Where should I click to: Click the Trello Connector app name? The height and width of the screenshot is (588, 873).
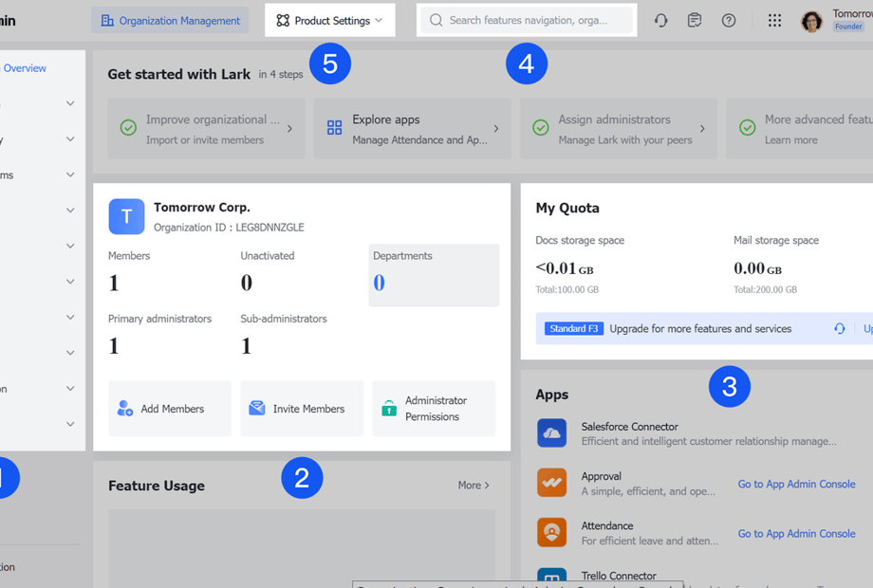(619, 576)
